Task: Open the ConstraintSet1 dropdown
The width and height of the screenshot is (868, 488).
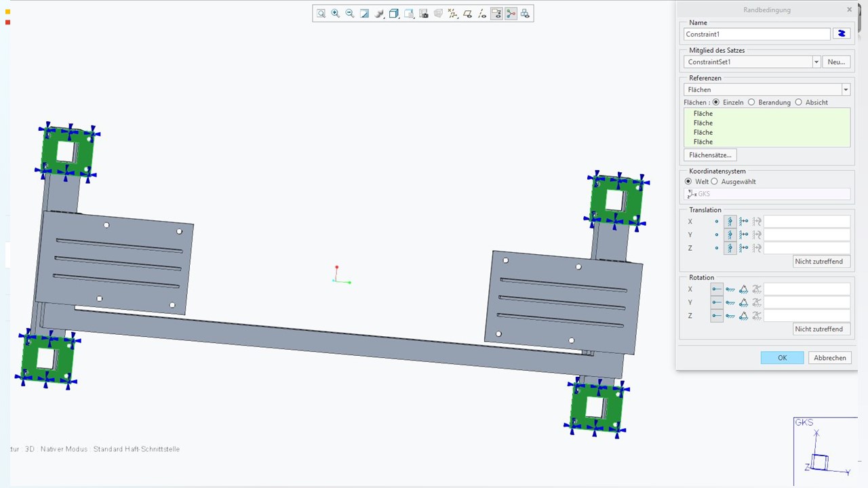Action: coord(816,62)
